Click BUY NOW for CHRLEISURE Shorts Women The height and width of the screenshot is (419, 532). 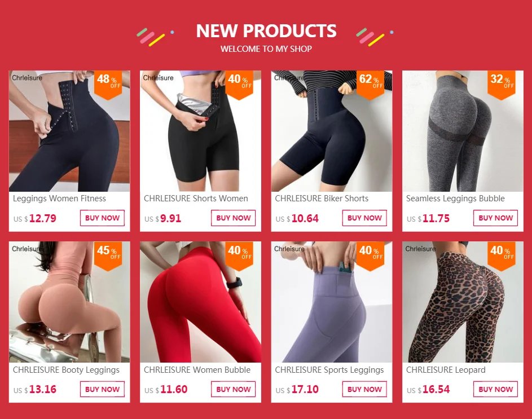click(233, 218)
